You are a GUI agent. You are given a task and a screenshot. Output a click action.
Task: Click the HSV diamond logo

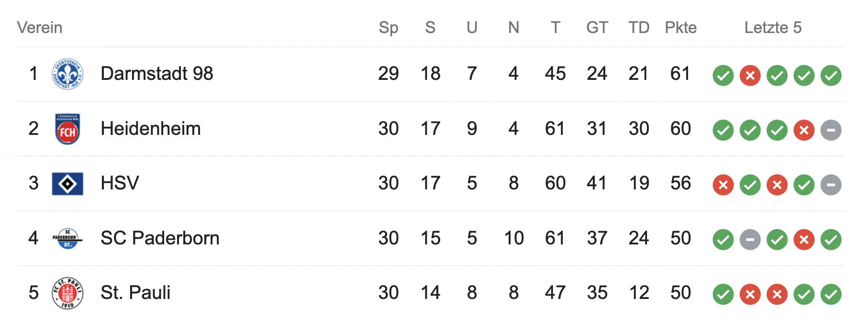point(67,184)
